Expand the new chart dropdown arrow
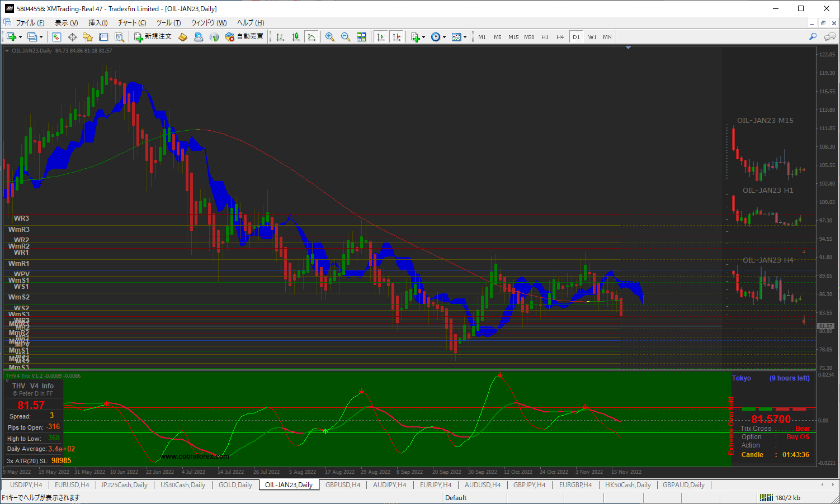 click(x=21, y=37)
